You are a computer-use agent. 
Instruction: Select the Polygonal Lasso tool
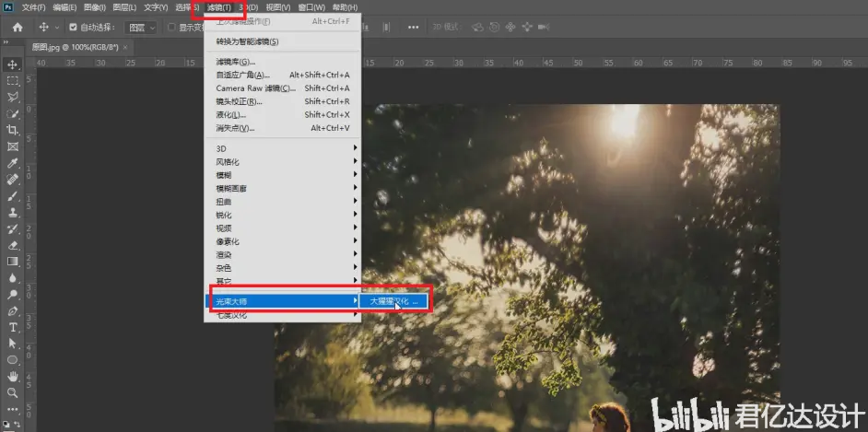[x=12, y=98]
